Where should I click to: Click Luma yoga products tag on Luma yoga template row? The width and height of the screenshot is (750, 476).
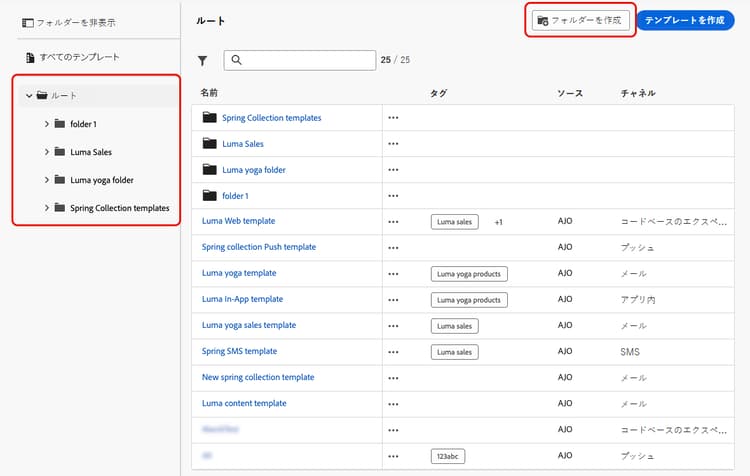469,274
